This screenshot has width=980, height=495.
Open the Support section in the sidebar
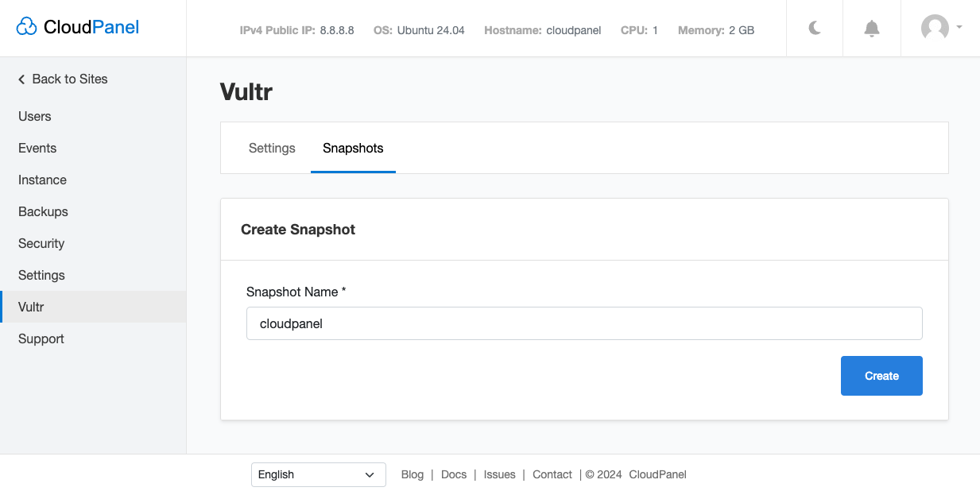coord(41,338)
